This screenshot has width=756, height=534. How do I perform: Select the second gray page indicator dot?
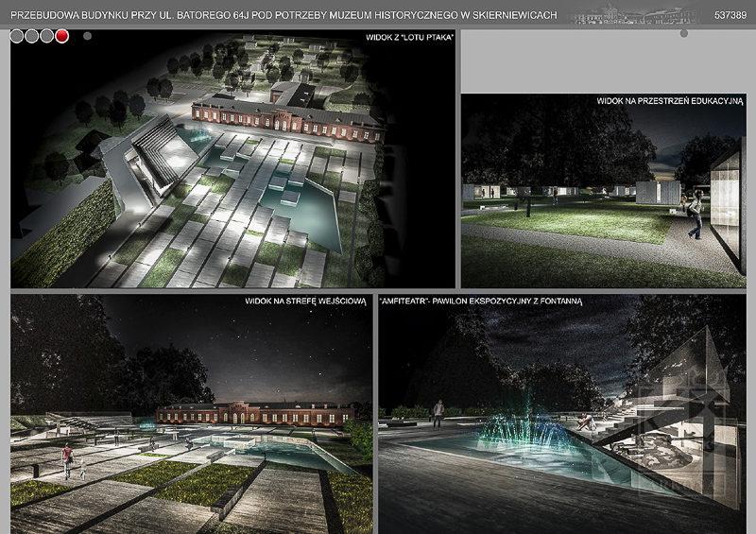click(32, 36)
